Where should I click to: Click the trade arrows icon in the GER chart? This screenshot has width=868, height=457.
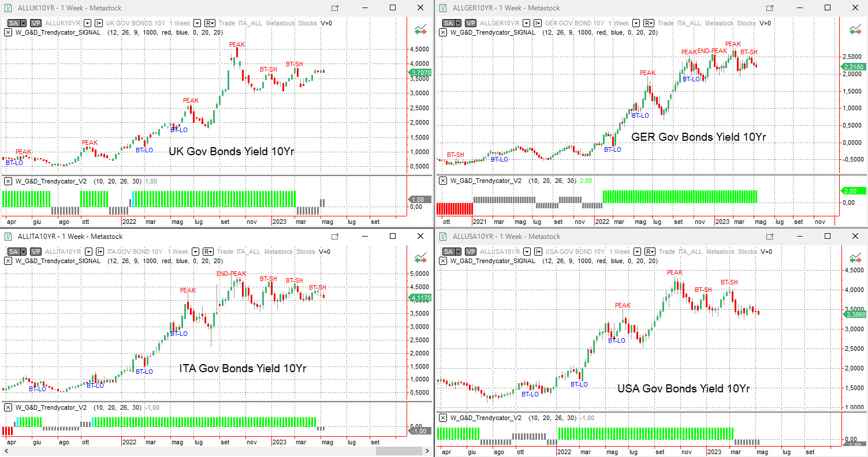pyautogui.click(x=855, y=29)
